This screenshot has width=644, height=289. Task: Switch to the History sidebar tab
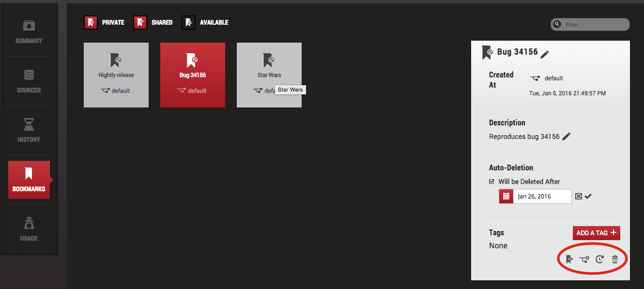click(x=29, y=131)
